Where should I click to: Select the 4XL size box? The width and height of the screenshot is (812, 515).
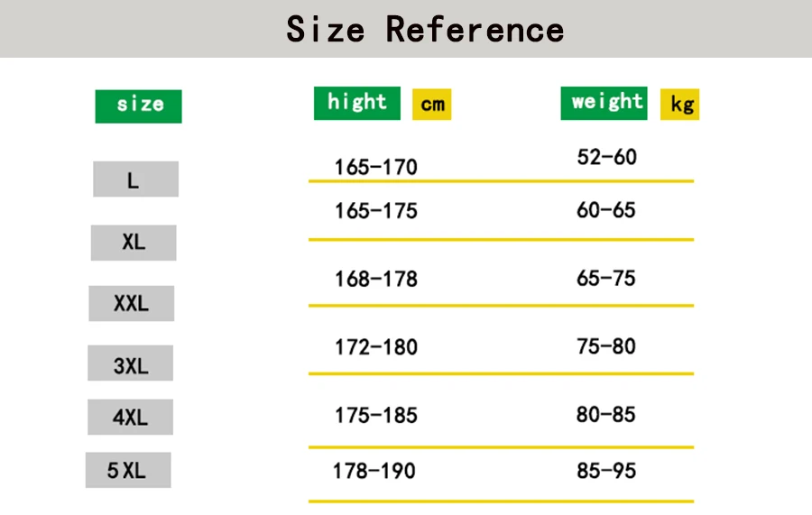[x=131, y=417]
